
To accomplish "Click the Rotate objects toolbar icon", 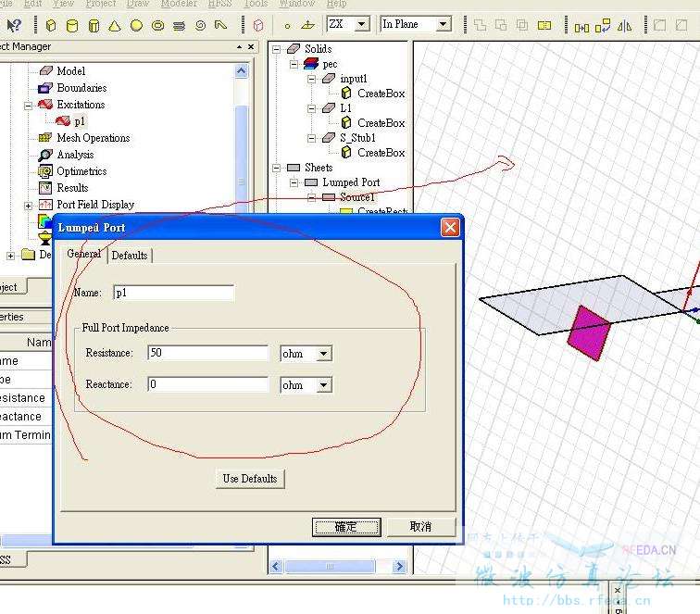I will [603, 26].
